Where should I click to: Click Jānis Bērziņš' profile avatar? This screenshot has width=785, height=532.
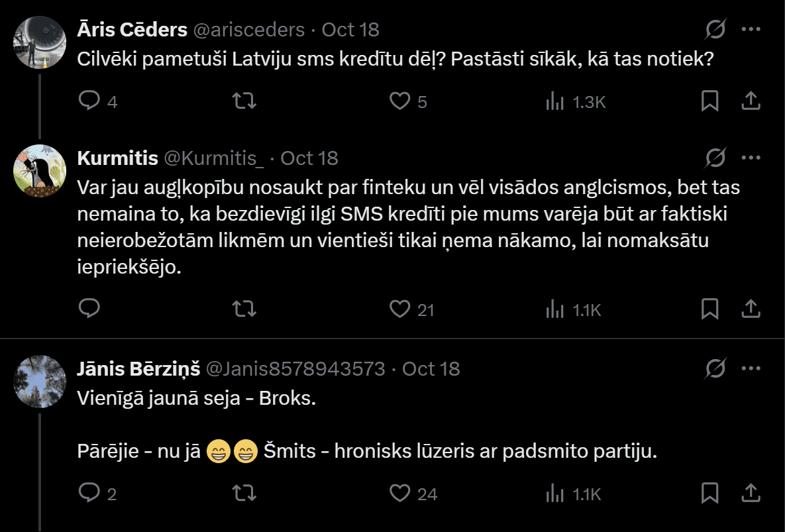40,382
